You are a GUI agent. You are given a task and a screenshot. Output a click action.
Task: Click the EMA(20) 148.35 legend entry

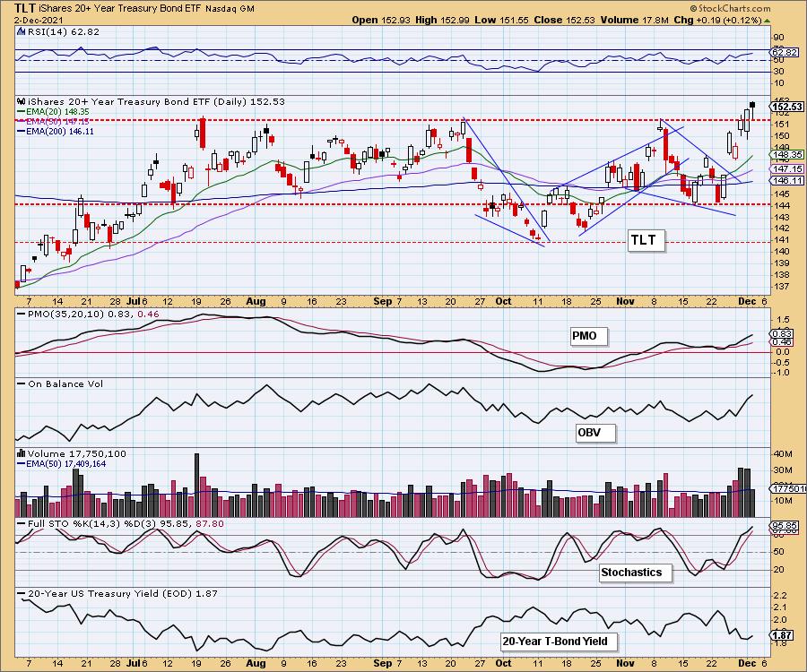(x=53, y=112)
